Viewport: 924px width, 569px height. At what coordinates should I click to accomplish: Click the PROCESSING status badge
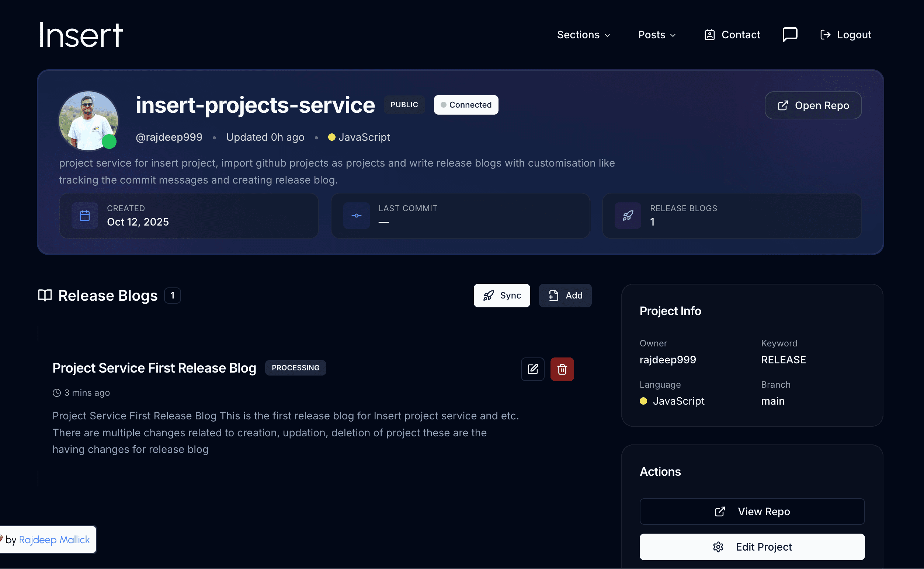point(296,368)
